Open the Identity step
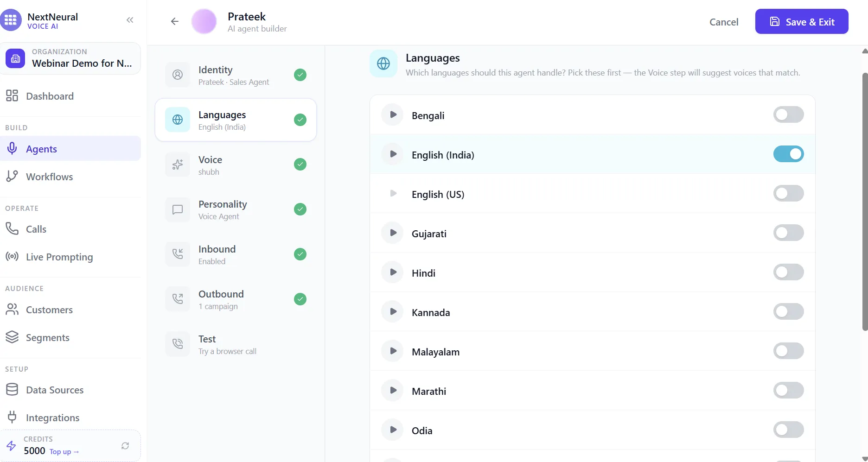This screenshot has height=462, width=868. tap(236, 75)
